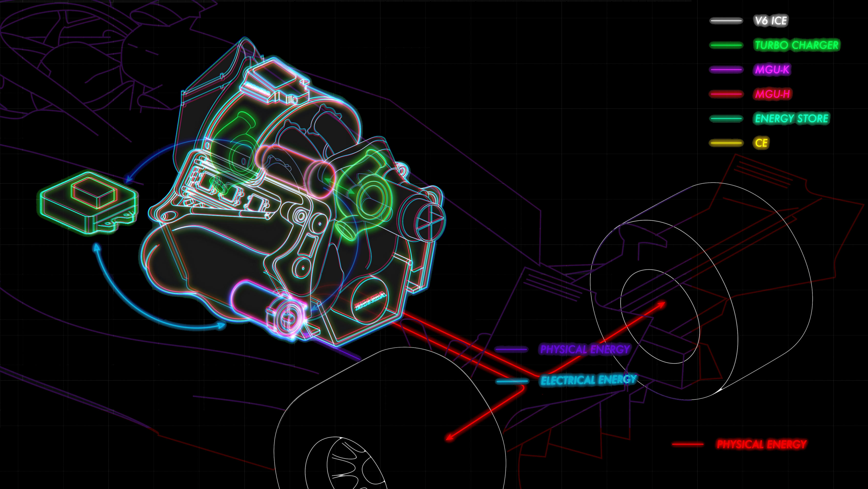The height and width of the screenshot is (489, 868).
Task: Click the yellow line swatch beside CE
Action: (726, 143)
